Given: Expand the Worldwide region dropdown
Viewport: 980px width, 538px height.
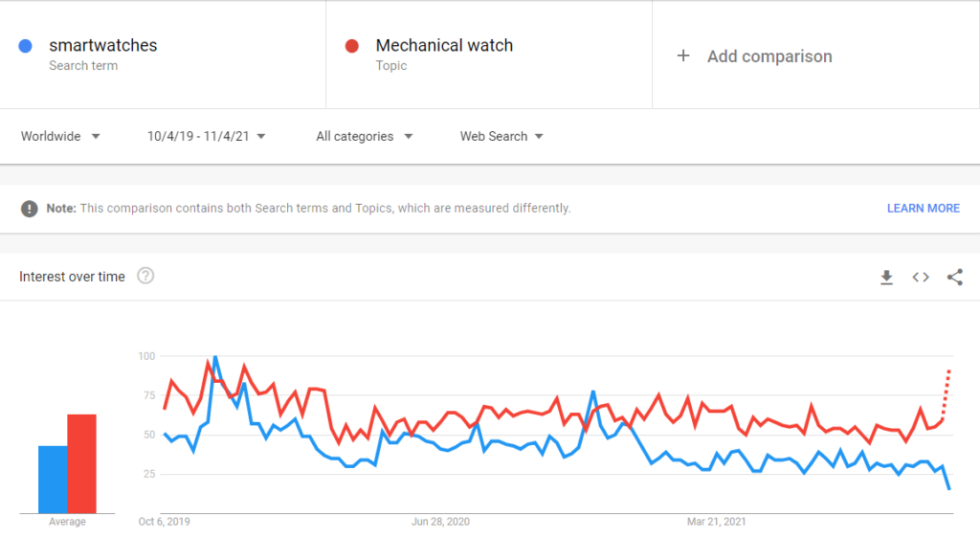Looking at the screenshot, I should coord(60,136).
